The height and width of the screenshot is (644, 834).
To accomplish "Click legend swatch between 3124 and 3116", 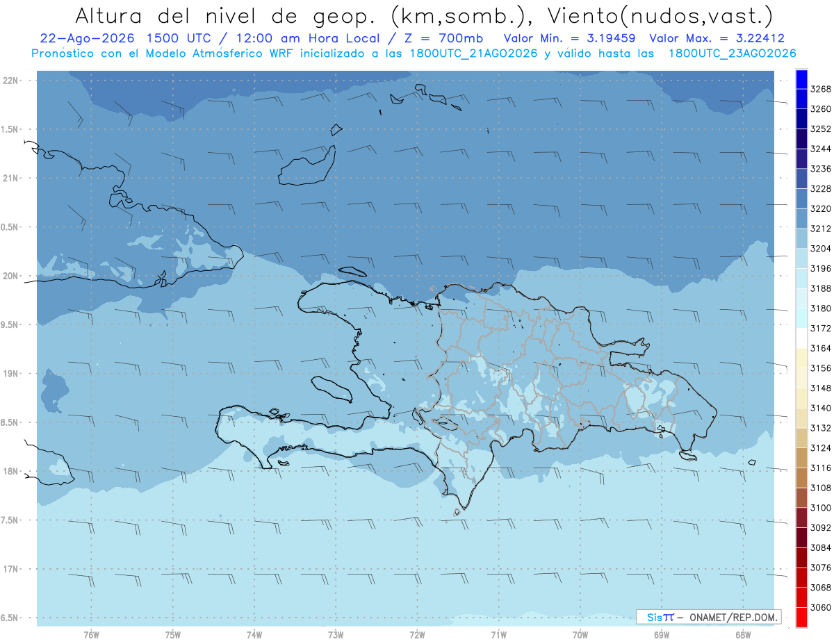I will pyautogui.click(x=801, y=458).
